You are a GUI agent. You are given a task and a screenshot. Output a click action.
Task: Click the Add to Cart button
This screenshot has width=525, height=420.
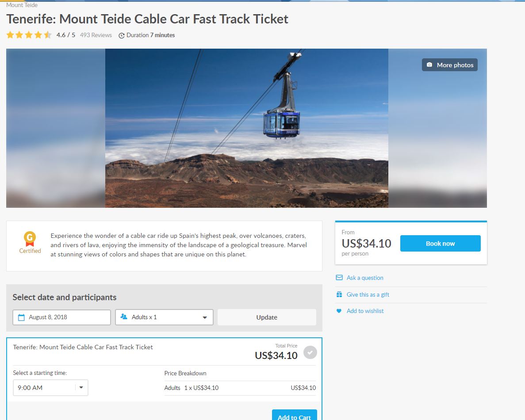(x=294, y=416)
